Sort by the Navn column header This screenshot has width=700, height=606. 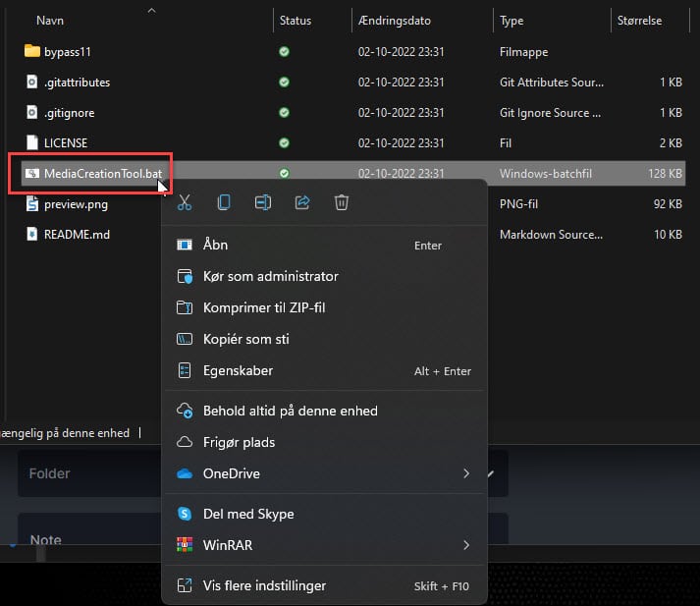click(x=50, y=21)
